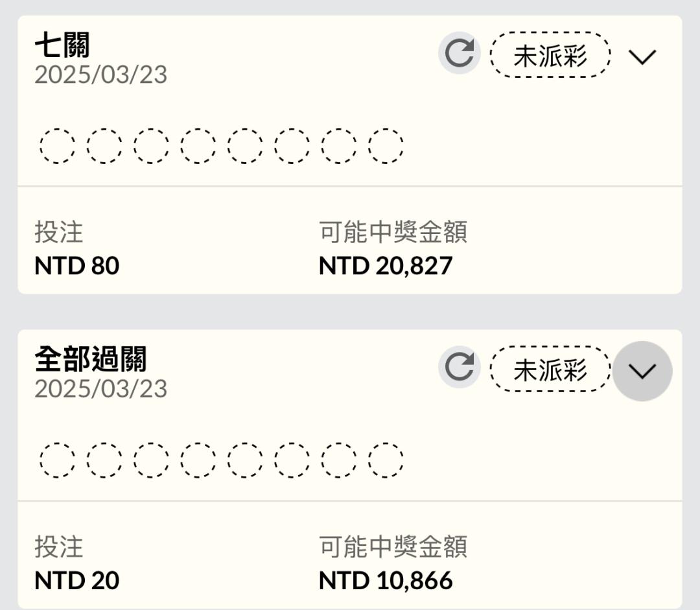Click fifth result circle in 全部過關 card

245,460
